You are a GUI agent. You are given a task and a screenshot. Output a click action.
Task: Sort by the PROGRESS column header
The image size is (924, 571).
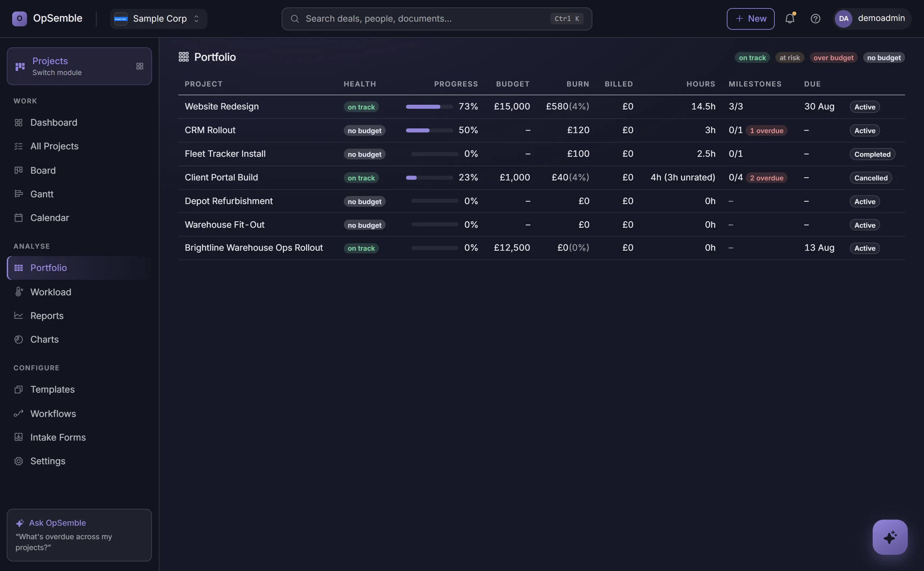456,84
